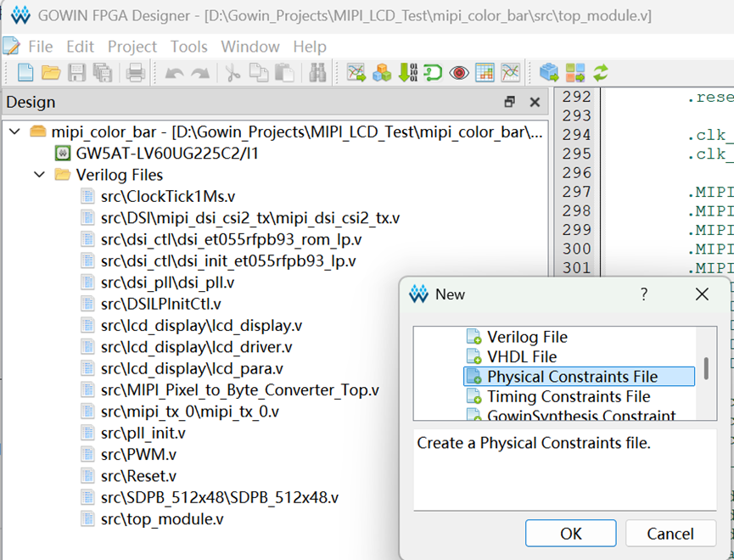Collapse the Verilog Files folder

coord(40,175)
